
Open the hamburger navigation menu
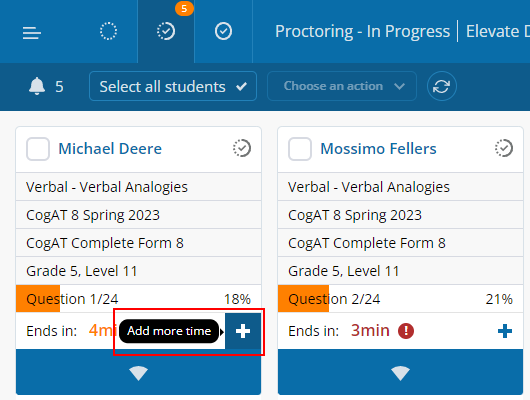point(32,33)
